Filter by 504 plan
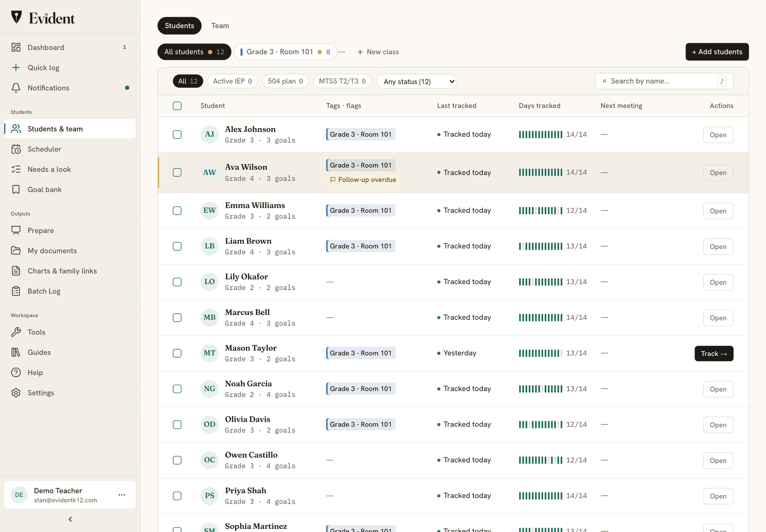 pos(285,81)
